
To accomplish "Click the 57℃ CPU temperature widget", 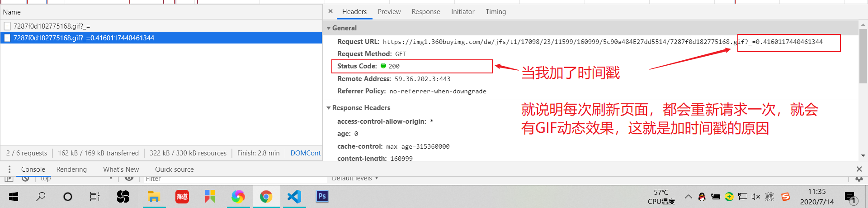I will pyautogui.click(x=661, y=197).
